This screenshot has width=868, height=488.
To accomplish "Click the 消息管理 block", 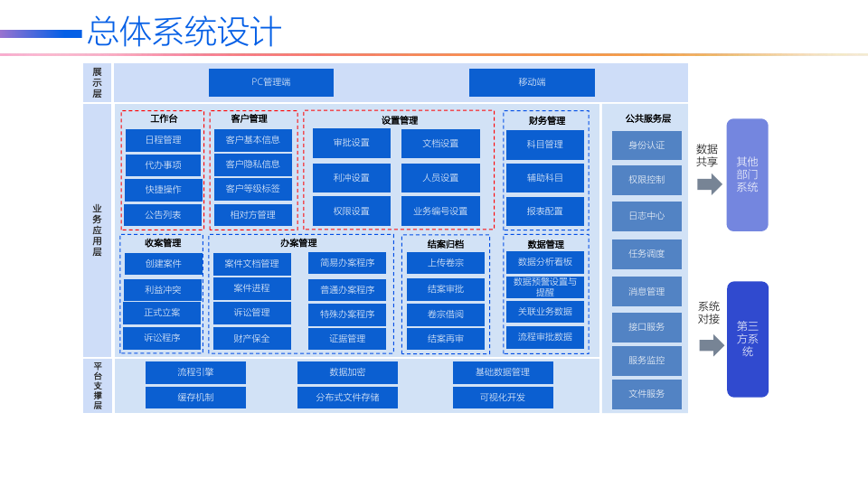I will pos(646,292).
